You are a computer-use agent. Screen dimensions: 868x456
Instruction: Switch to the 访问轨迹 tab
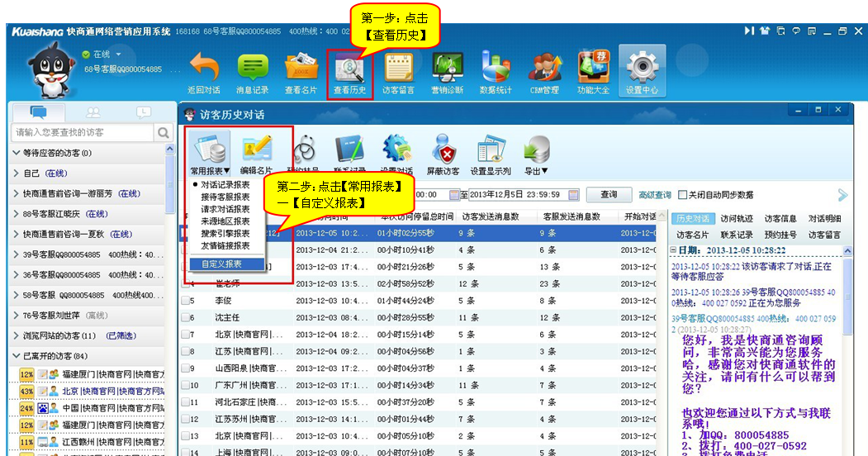(736, 219)
